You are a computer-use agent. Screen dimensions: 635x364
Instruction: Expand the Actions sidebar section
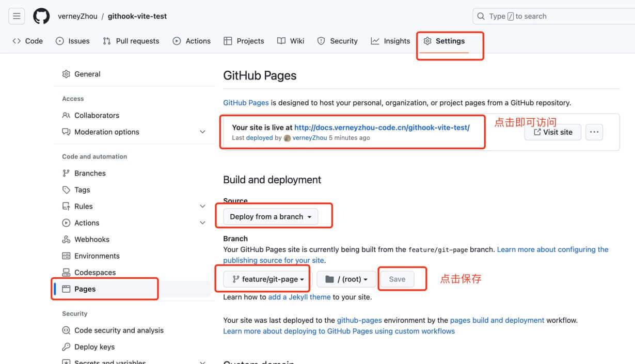click(202, 223)
